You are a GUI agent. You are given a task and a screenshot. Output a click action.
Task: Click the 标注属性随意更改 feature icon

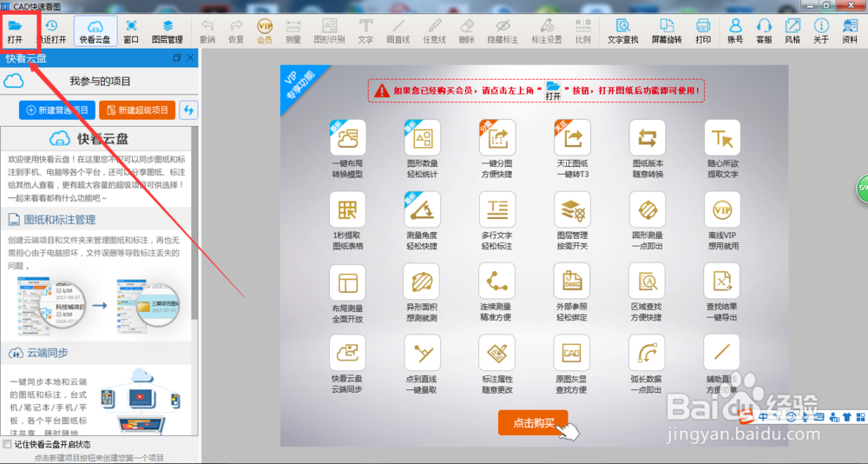click(497, 353)
